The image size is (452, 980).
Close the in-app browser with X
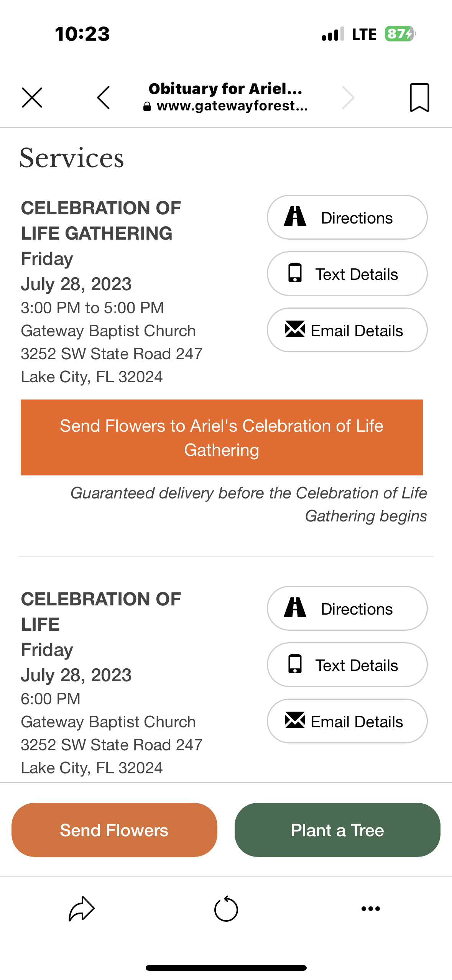(32, 98)
